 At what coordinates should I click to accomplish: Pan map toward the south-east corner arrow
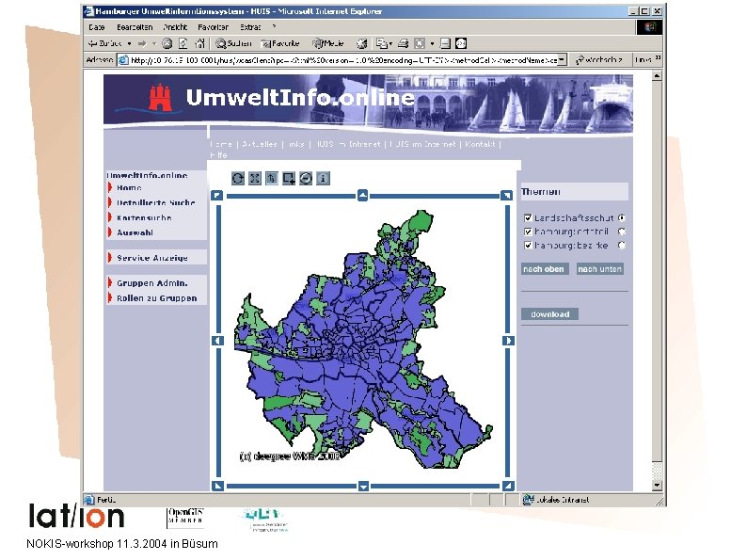508,487
